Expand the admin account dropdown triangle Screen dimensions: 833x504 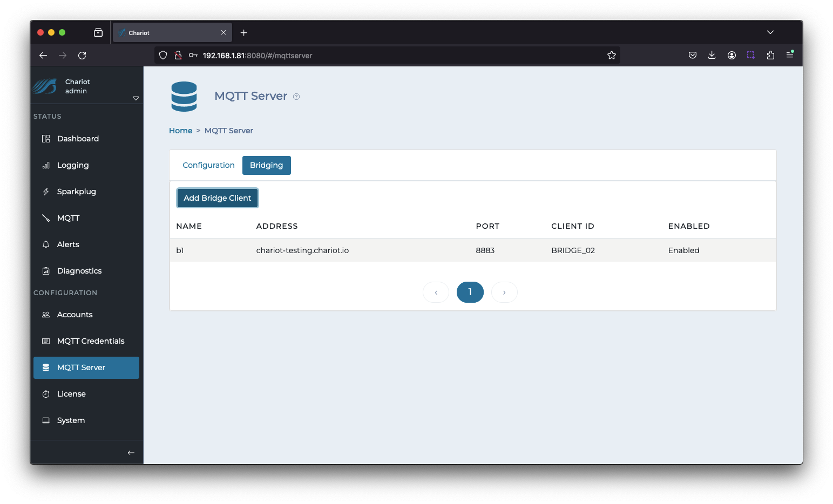(x=136, y=98)
